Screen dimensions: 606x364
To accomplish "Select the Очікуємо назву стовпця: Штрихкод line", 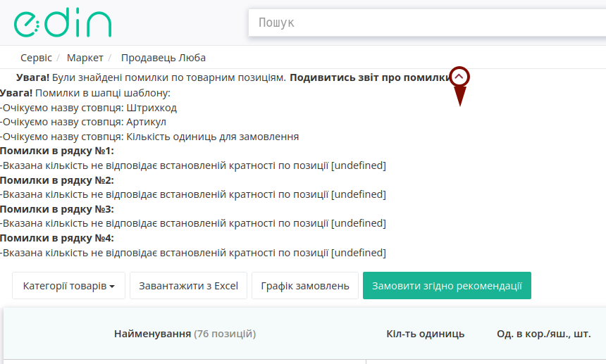I will [x=89, y=108].
